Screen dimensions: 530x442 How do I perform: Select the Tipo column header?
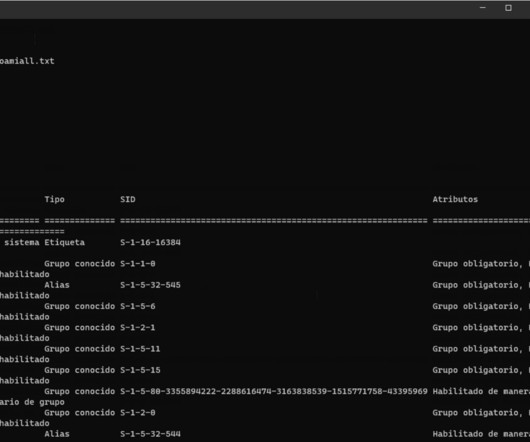(x=54, y=199)
